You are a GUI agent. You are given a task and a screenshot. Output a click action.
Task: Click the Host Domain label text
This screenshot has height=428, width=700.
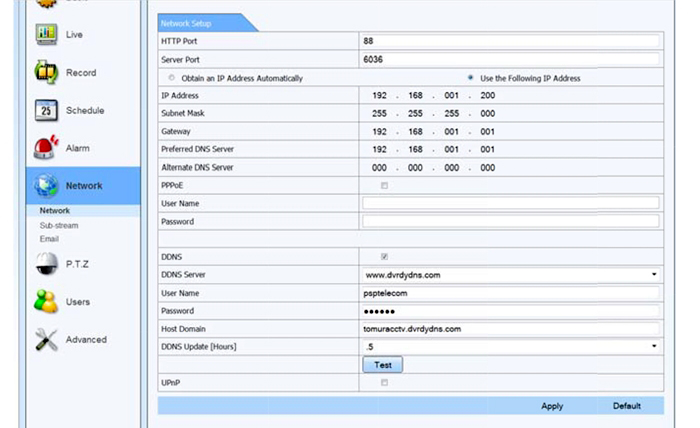click(183, 329)
